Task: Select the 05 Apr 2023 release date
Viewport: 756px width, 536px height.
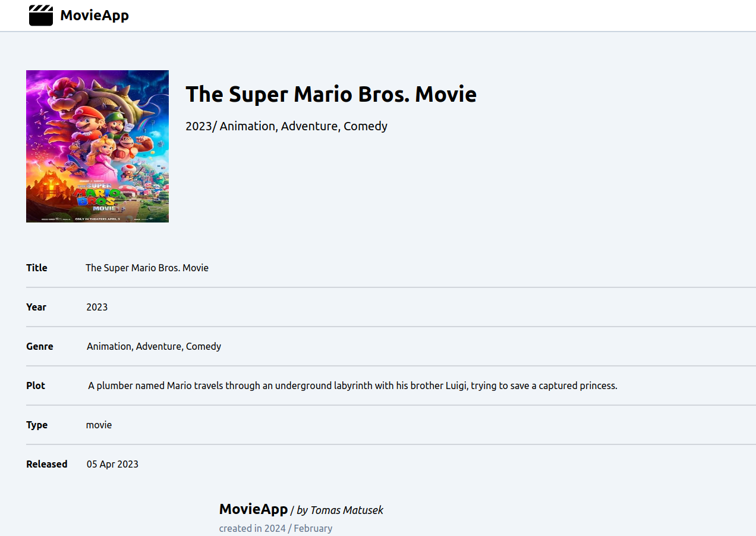Action: click(112, 464)
